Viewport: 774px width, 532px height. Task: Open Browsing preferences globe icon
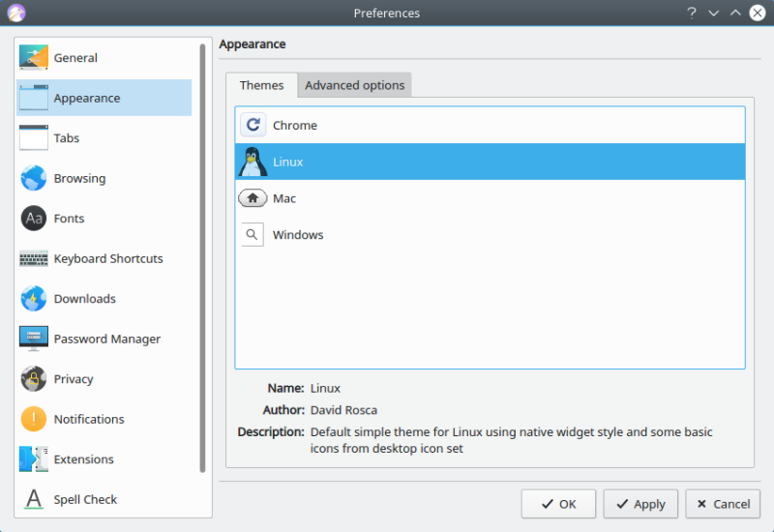[x=34, y=178]
